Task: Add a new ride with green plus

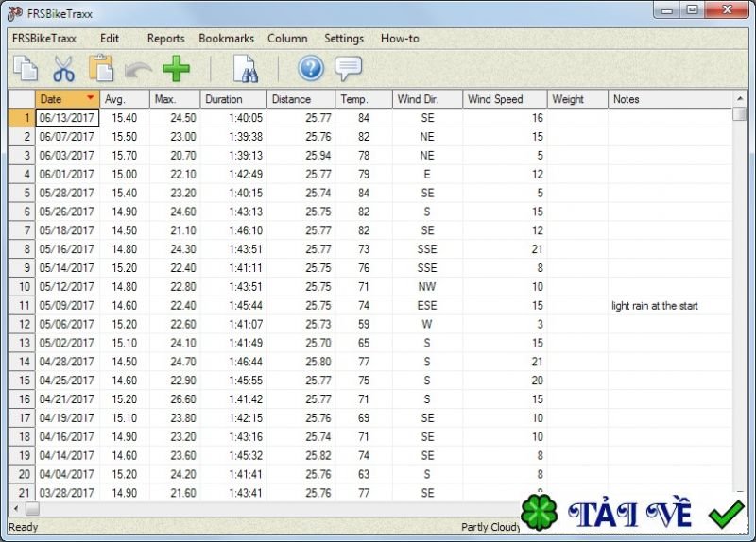Action: [177, 68]
